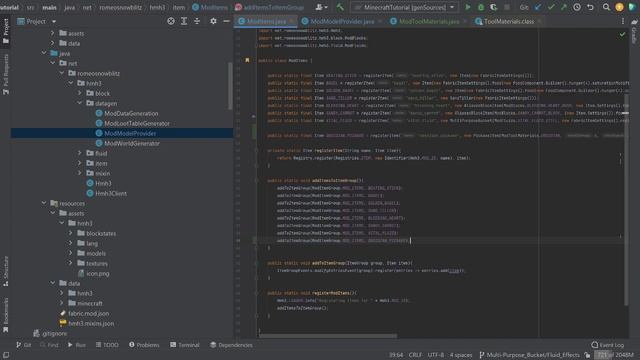Open the Event Log
This screenshot has width=640, height=360.
pyautogui.click(x=608, y=345)
